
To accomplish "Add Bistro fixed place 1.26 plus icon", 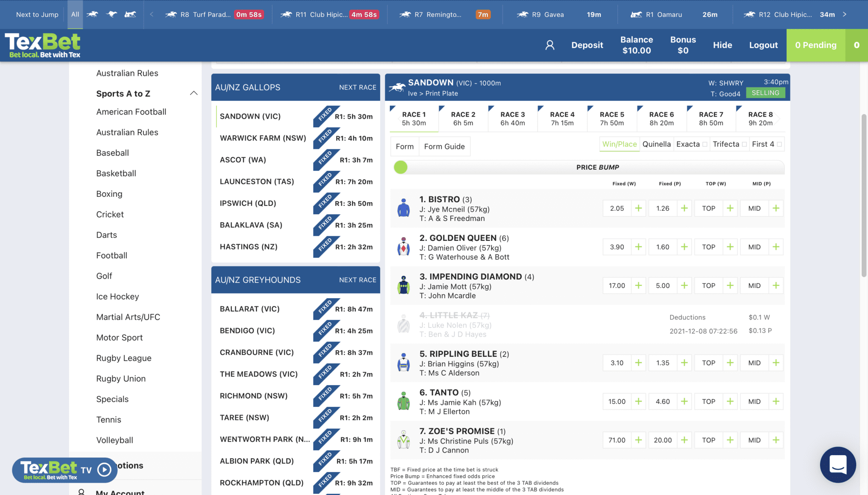I will tap(684, 208).
